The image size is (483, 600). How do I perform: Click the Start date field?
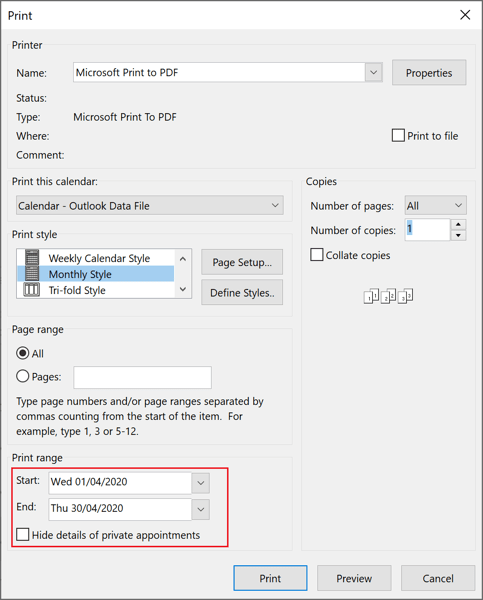120,483
